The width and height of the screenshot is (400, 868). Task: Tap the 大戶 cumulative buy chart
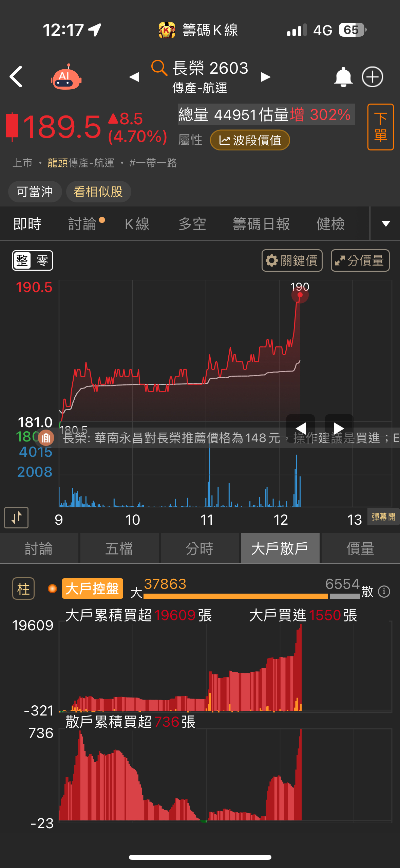tap(225, 666)
